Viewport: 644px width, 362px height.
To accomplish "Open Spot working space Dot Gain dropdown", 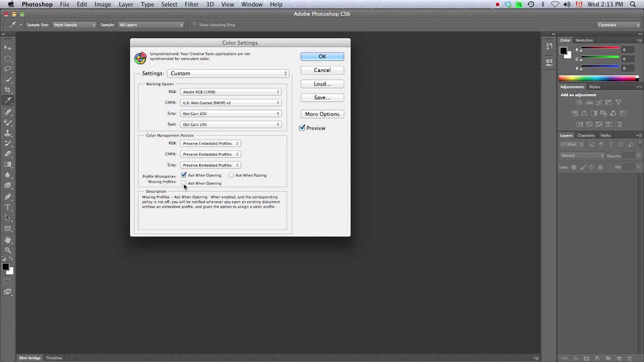I will click(230, 124).
